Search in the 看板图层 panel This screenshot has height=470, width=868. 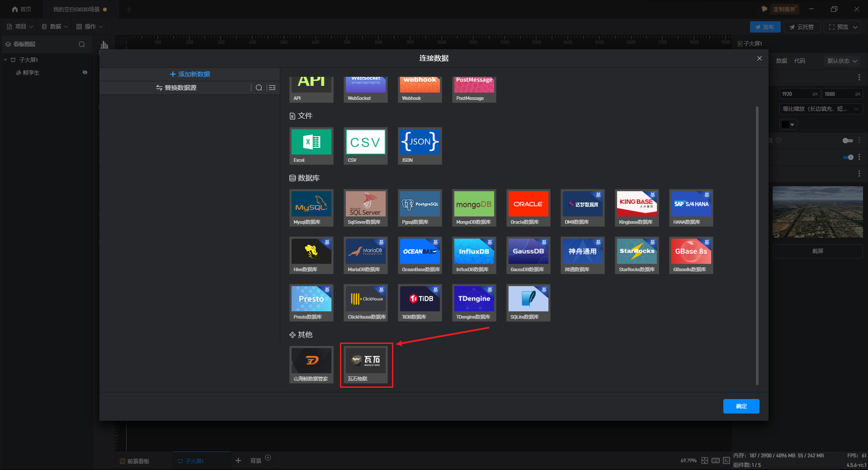tap(82, 44)
